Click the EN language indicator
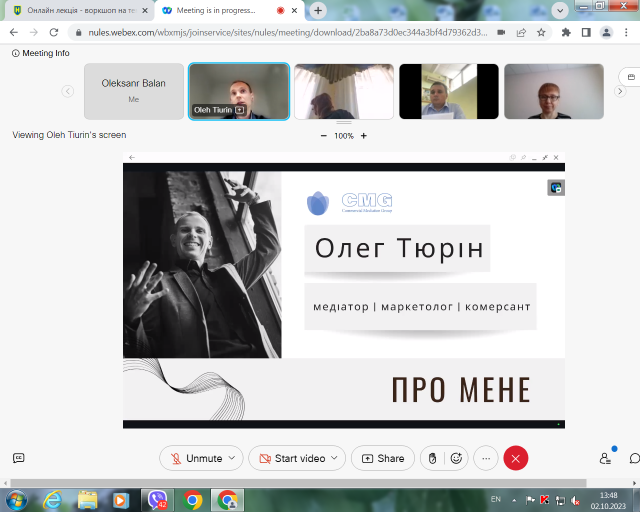 click(496, 499)
